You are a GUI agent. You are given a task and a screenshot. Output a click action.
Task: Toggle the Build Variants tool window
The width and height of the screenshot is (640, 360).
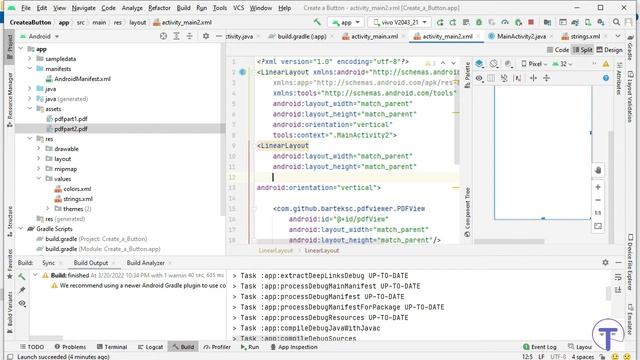tap(10, 313)
